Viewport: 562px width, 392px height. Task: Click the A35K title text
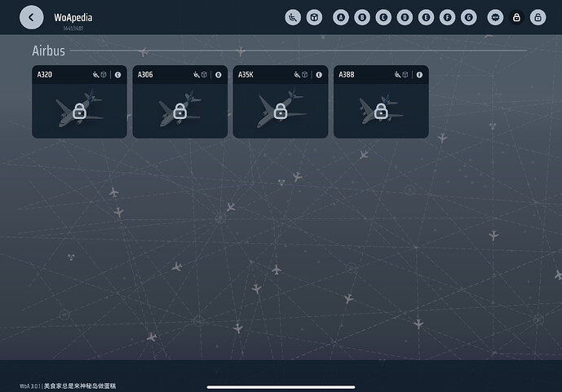click(x=246, y=74)
